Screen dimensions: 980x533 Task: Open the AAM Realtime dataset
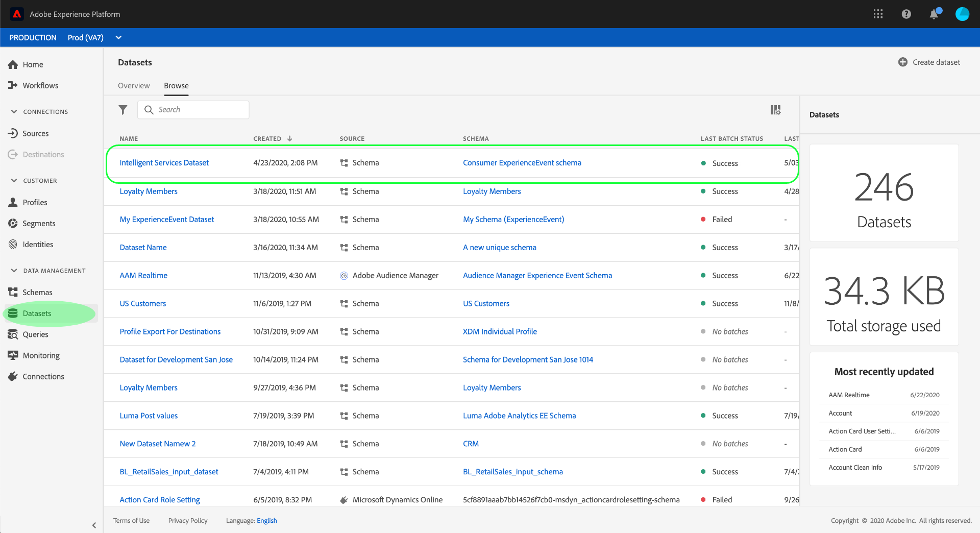pyautogui.click(x=143, y=276)
